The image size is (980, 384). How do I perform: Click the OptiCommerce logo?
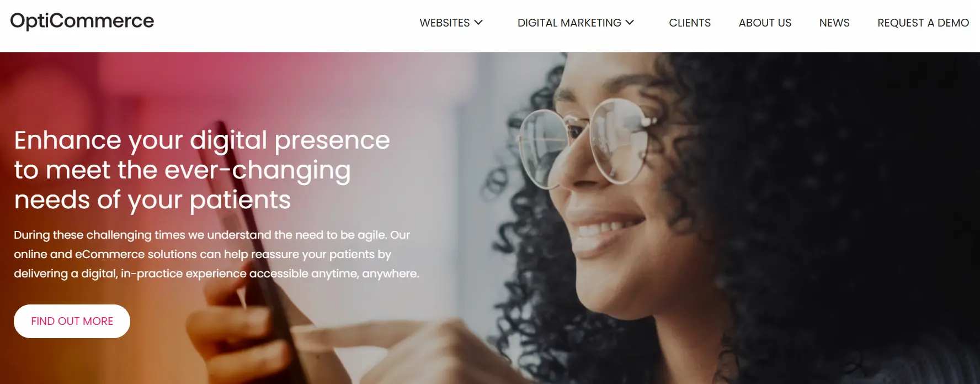pos(82,21)
